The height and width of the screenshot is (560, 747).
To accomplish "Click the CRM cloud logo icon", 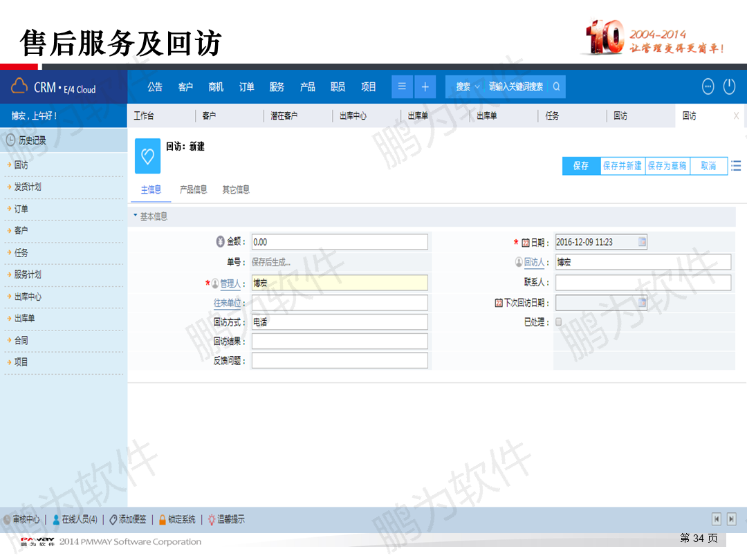I will (19, 86).
